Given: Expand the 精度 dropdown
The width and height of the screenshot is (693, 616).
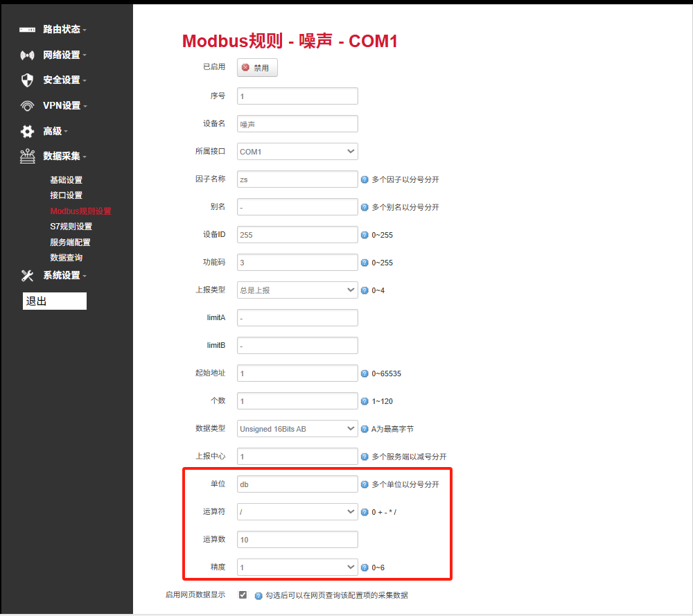Looking at the screenshot, I should [297, 567].
